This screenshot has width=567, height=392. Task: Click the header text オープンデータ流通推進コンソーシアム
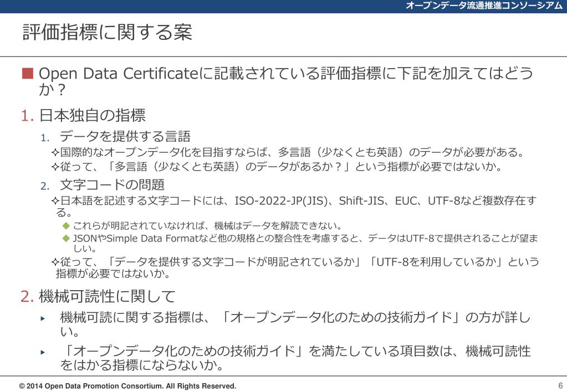point(484,6)
